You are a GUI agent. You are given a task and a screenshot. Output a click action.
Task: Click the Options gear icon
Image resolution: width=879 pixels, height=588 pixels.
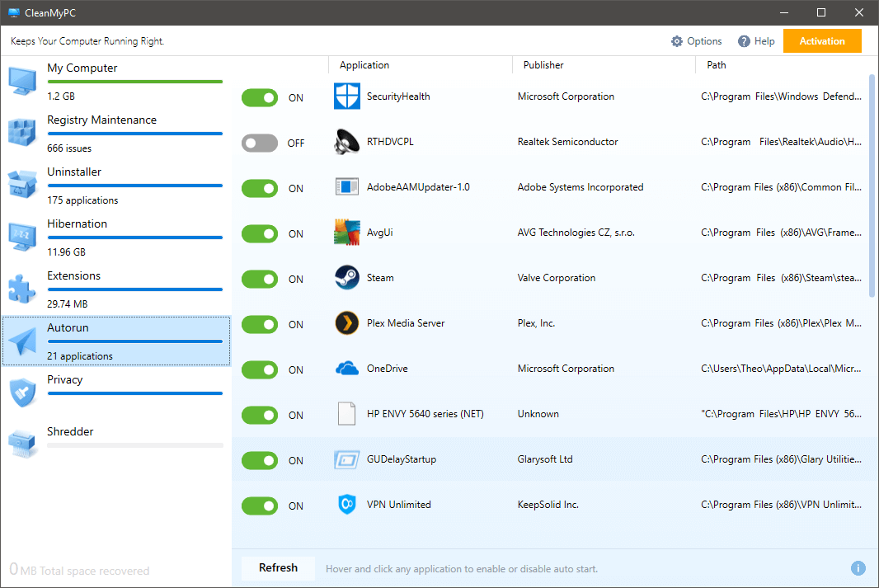click(x=677, y=41)
